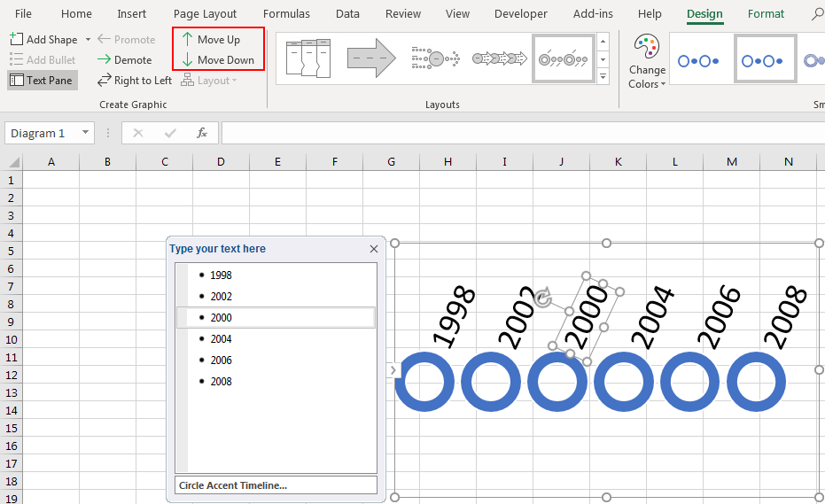Click the Cancel X formula bar icon
This screenshot has height=504, width=825.
point(138,133)
